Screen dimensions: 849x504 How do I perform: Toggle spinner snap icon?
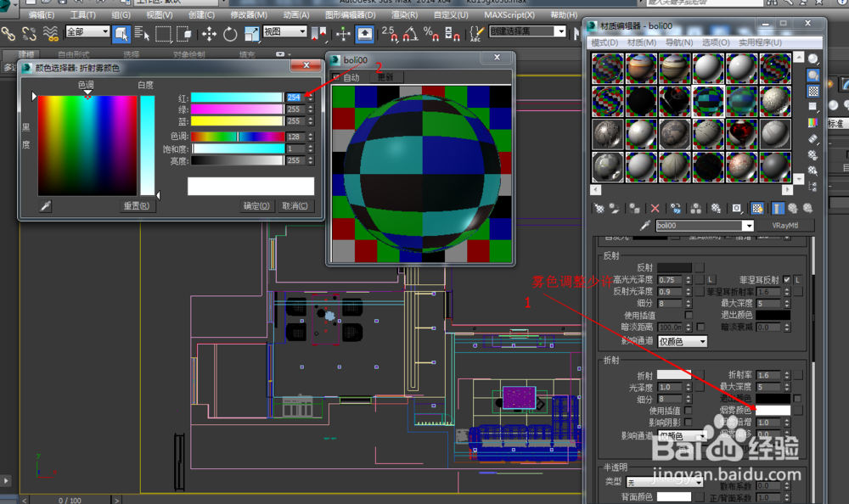click(x=453, y=34)
